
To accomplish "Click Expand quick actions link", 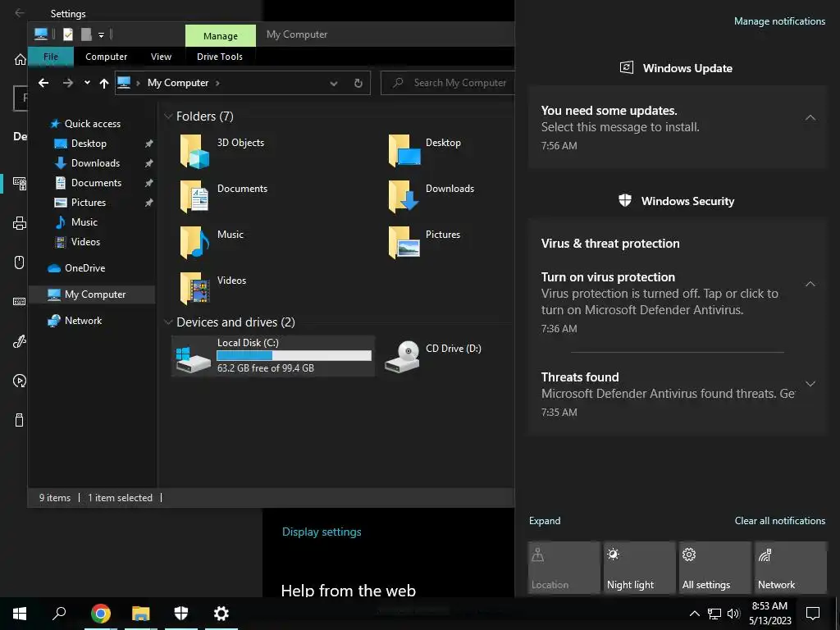I will click(x=545, y=521).
